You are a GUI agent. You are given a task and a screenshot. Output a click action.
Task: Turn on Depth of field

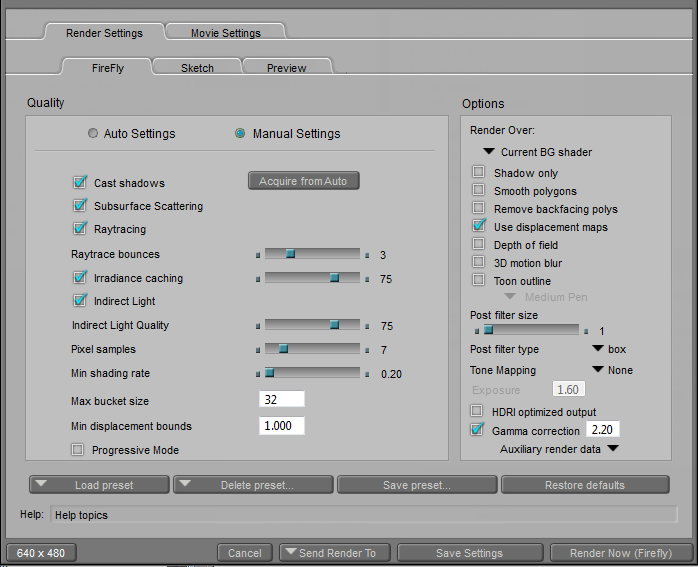[479, 245]
